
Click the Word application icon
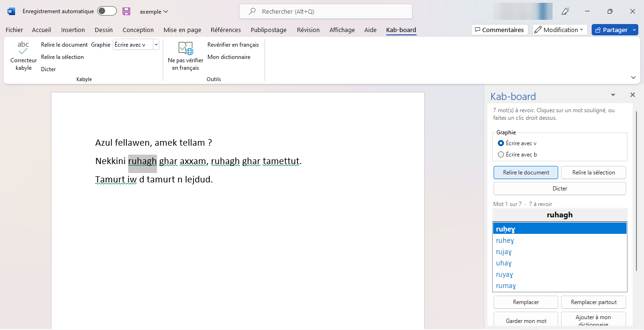click(x=11, y=11)
